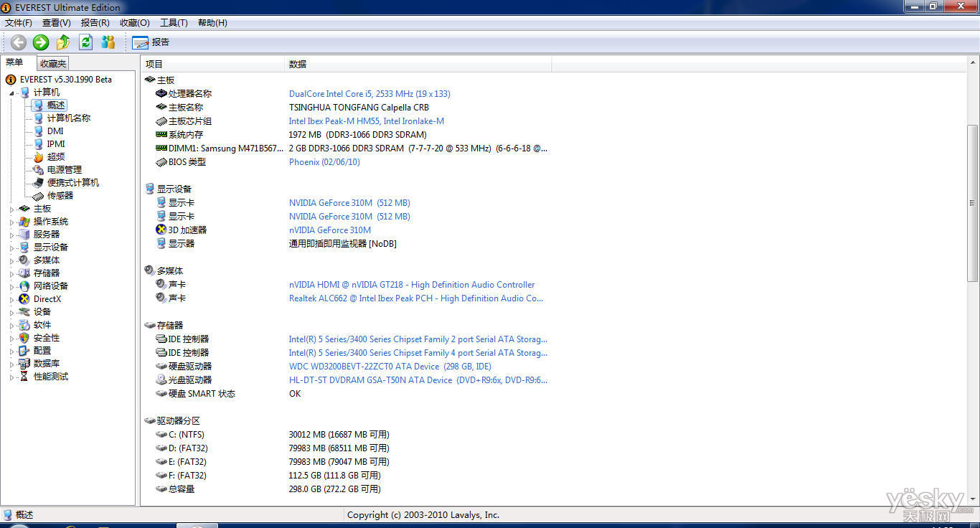The image size is (980, 528).
Task: Click the 配置 tree icon
Action: pyautogui.click(x=24, y=351)
